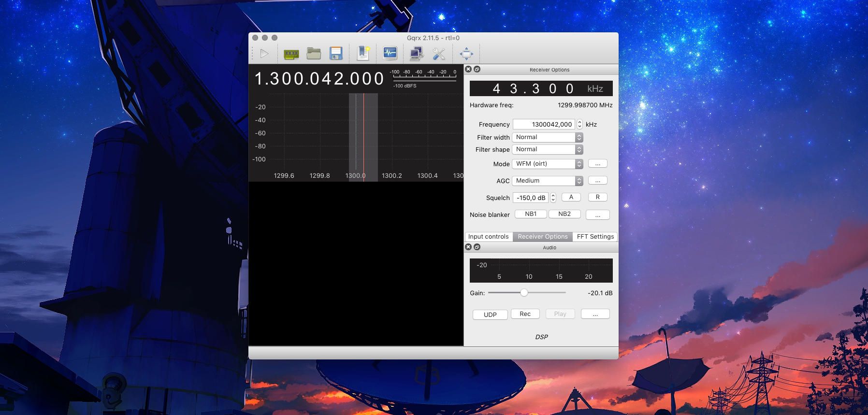This screenshot has height=415, width=868.
Task: Toggle full screen mode (arrows icon)
Action: coord(466,54)
